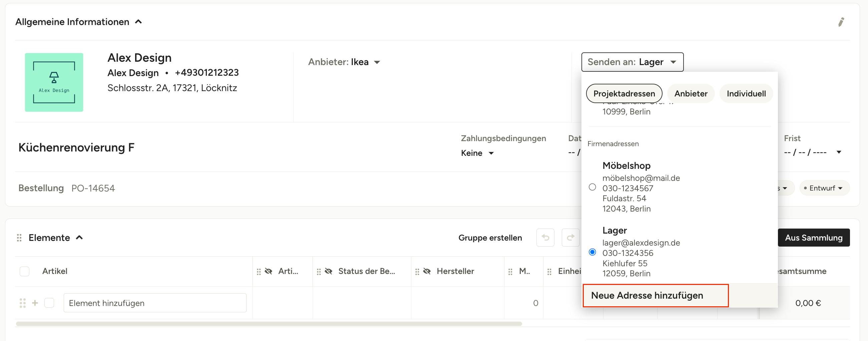Switch to the Individuell address tab

coord(746,94)
